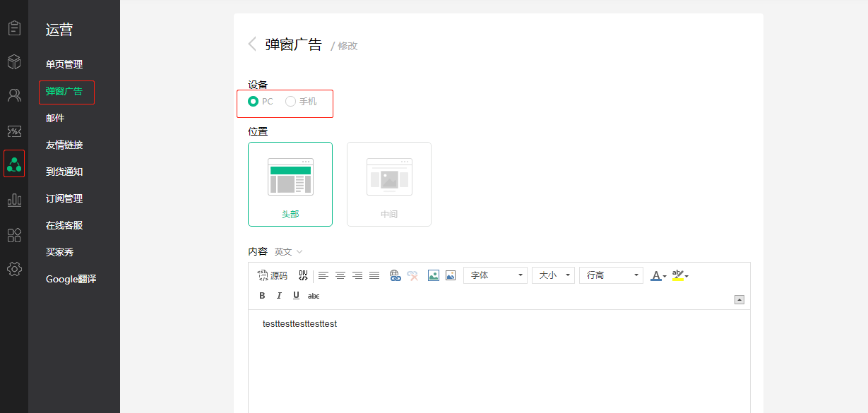Open the green operations icon in sidebar
Image resolution: width=868 pixels, height=413 pixels.
click(x=14, y=164)
